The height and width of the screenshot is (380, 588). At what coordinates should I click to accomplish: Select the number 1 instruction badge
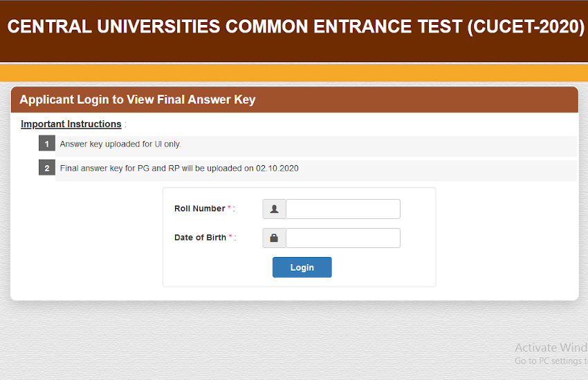[x=47, y=144]
